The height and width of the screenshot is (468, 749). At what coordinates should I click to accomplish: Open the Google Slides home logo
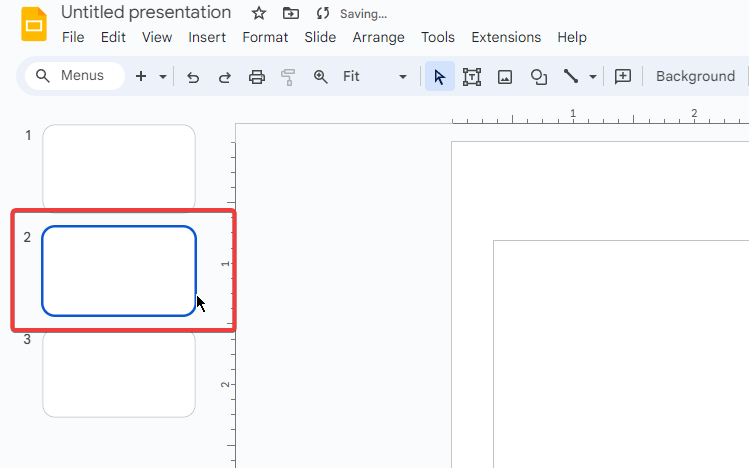(x=34, y=24)
